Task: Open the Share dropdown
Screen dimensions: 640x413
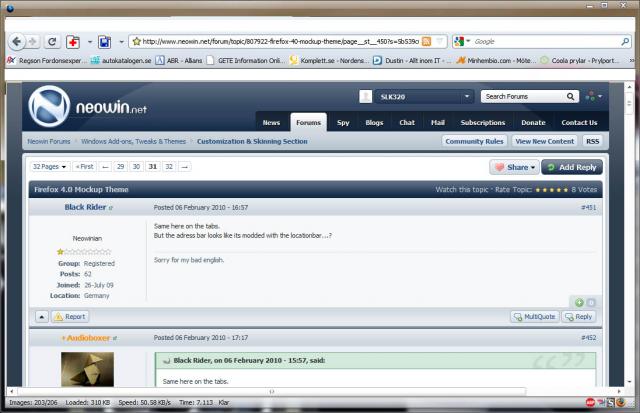Action: click(515, 167)
